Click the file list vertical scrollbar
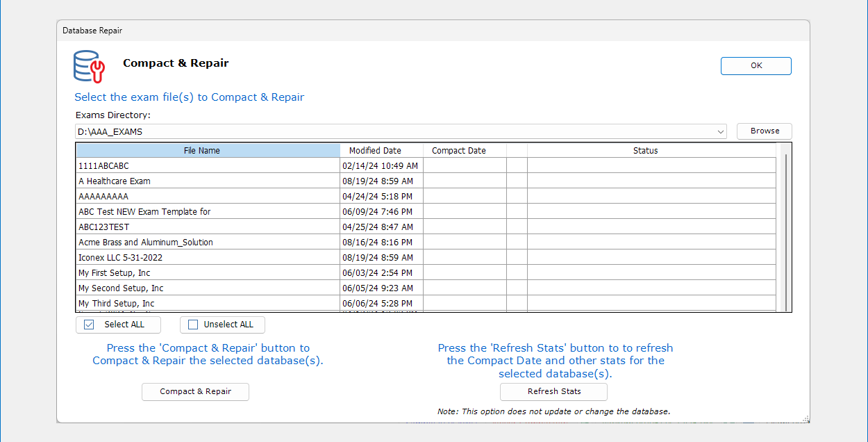Image resolution: width=868 pixels, height=442 pixels. pos(785,229)
